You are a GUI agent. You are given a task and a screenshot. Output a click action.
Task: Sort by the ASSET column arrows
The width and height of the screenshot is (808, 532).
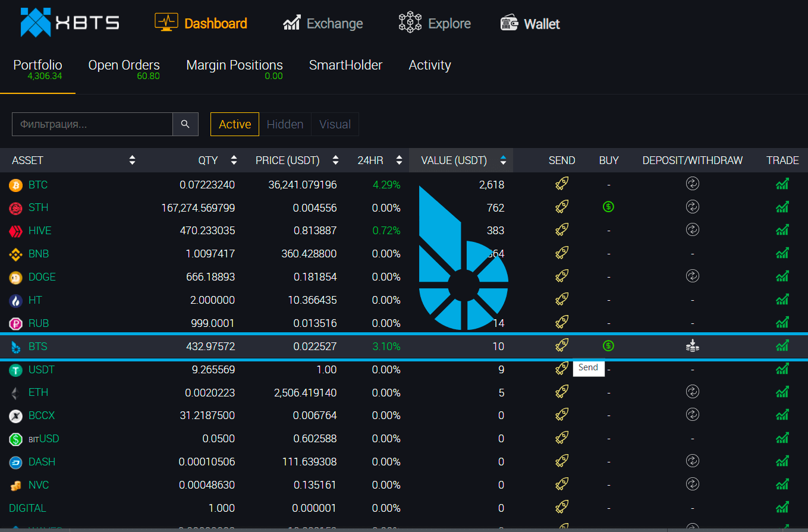pyautogui.click(x=132, y=160)
